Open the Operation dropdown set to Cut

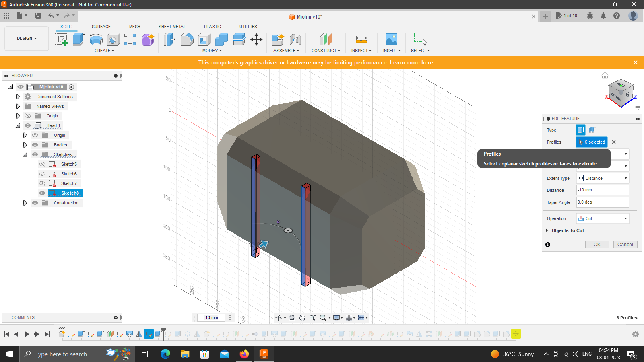pos(602,218)
